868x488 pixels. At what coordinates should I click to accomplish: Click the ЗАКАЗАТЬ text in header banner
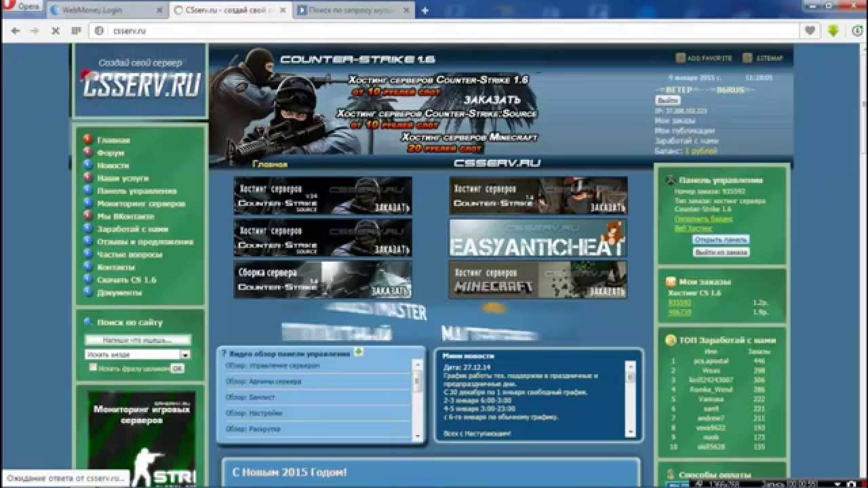492,100
